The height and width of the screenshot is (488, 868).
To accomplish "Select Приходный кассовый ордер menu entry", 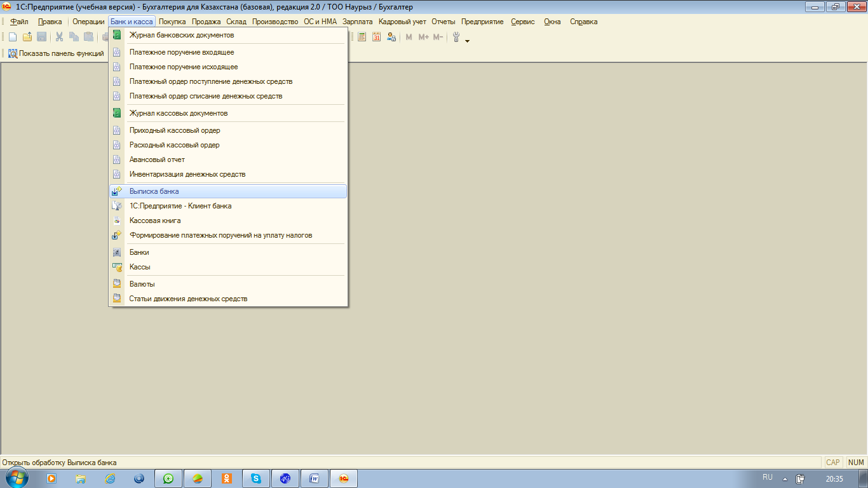I will tap(228, 130).
